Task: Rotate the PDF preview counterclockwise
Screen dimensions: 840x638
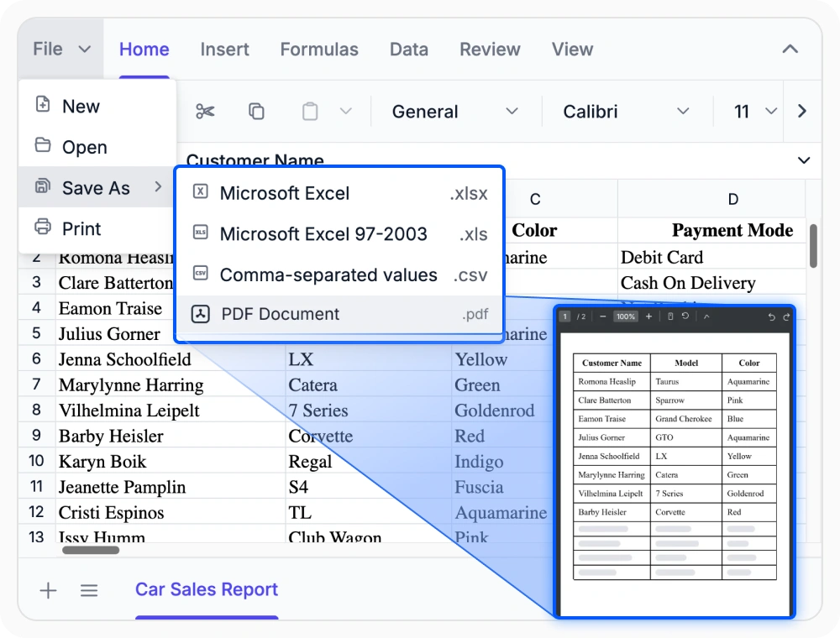Action: [x=685, y=316]
